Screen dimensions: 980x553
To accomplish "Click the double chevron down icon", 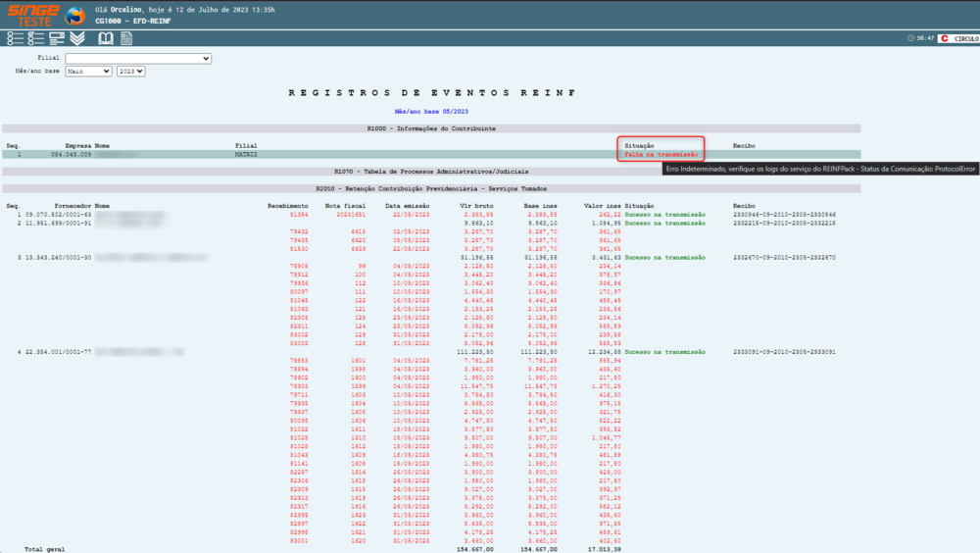I will coord(77,38).
